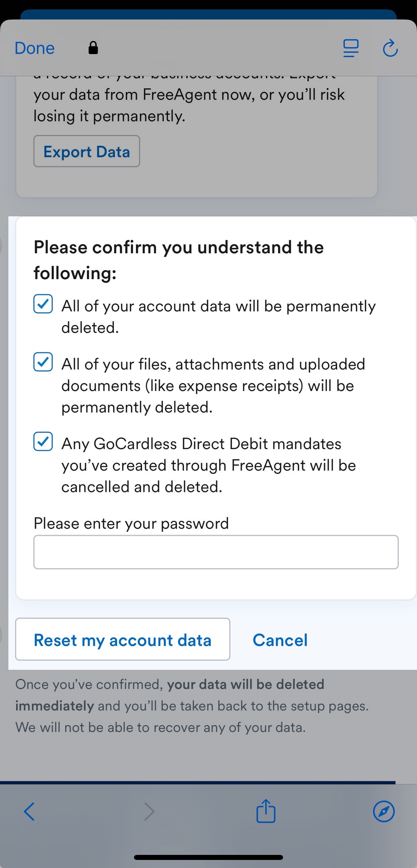Click the page loading progress bar
Viewport: 417px width, 868px height.
click(198, 782)
